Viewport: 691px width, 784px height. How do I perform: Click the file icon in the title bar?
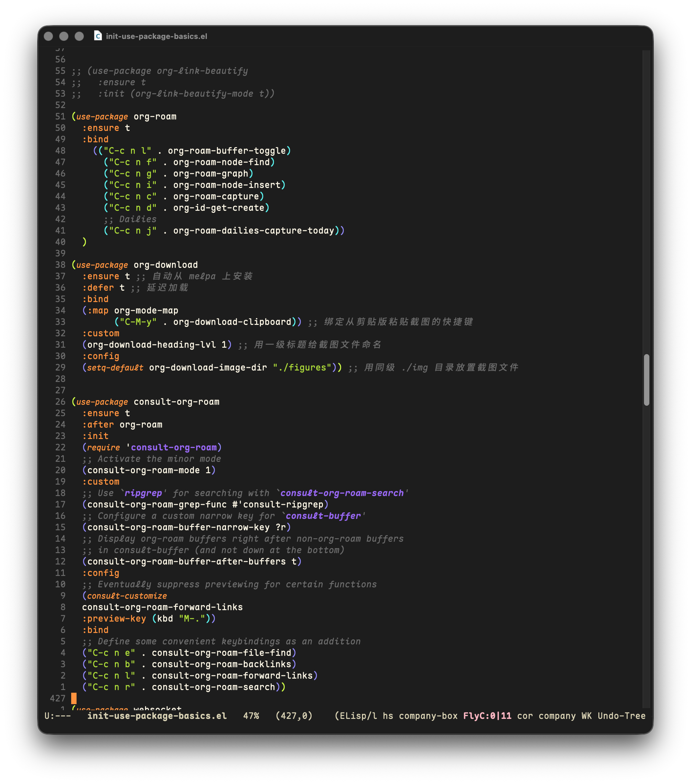tap(98, 36)
